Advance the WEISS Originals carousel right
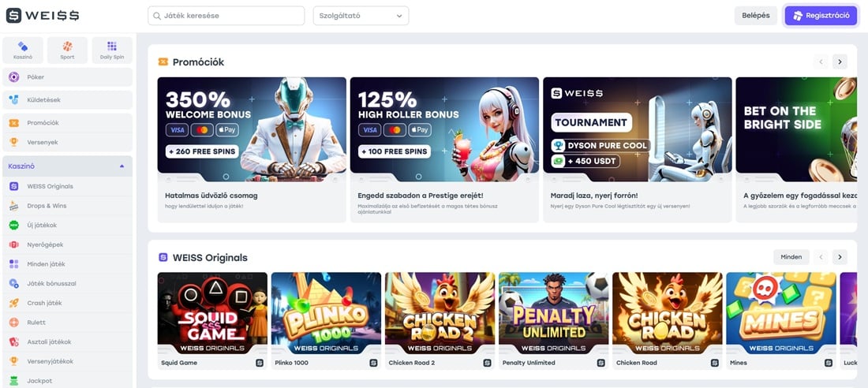Screen dimensions: 868x388 840,257
